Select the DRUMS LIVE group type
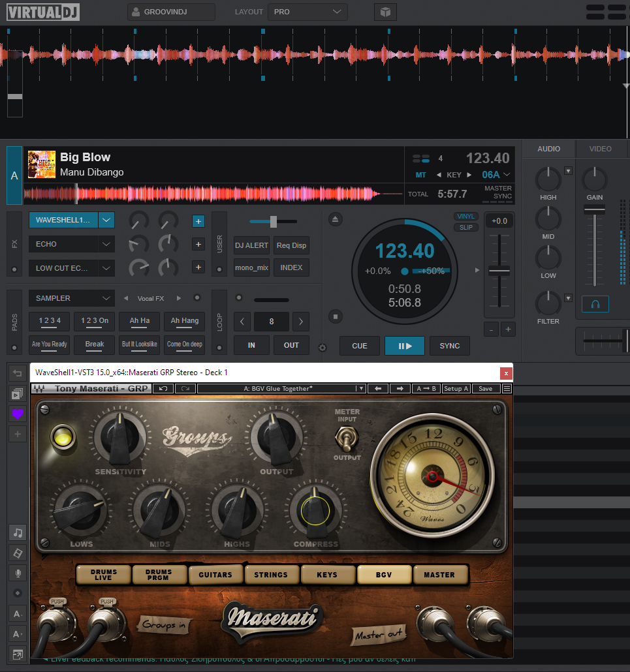This screenshot has width=630, height=672. click(103, 575)
